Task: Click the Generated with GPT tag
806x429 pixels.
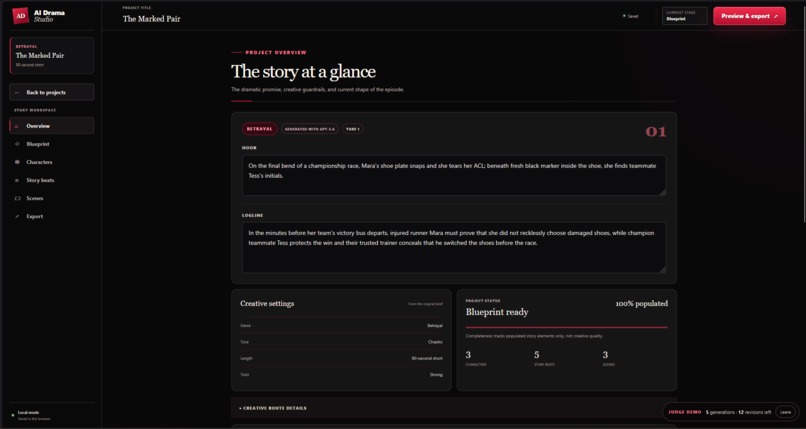Action: pos(310,129)
